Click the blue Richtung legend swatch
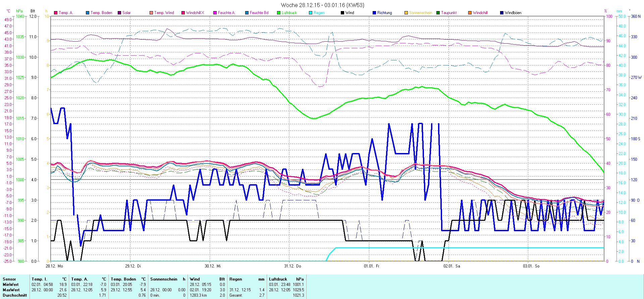 click(x=374, y=13)
